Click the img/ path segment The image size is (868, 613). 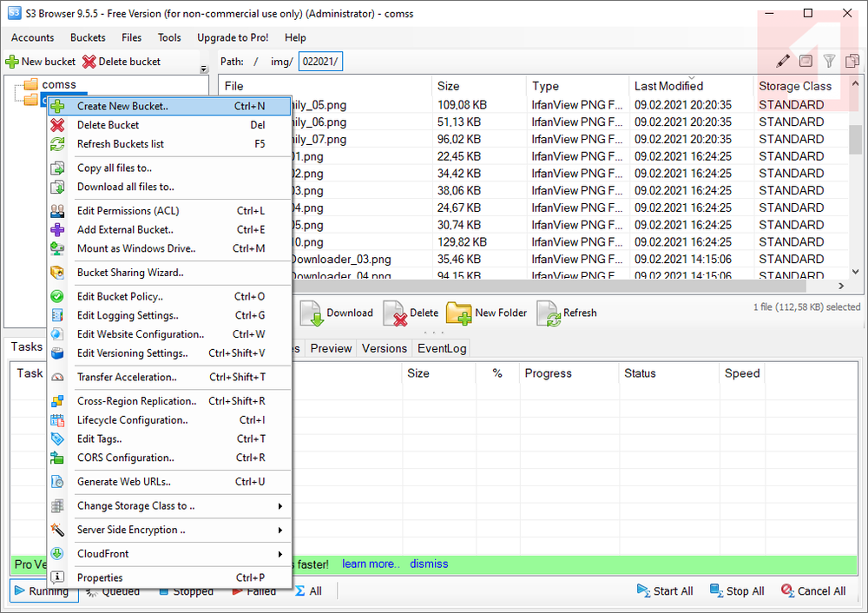click(x=282, y=62)
